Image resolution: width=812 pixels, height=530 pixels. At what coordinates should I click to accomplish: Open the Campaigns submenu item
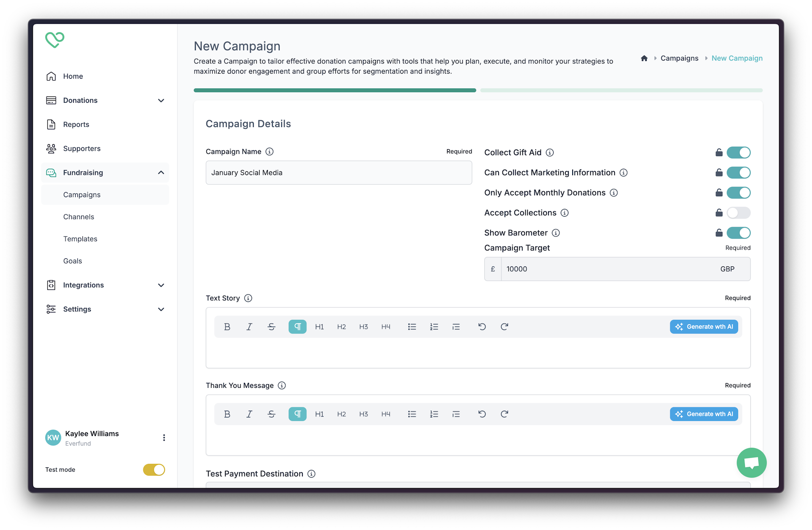(x=82, y=194)
